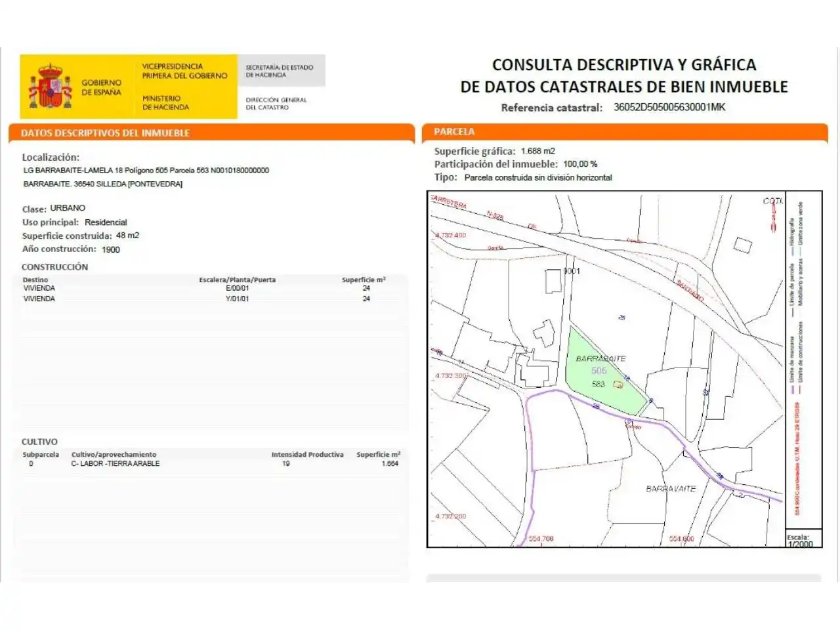Select 'BARRABAITE. 36540 SILLEDA [PONTEVEDRA]' line
This screenshot has height=630, width=840.
click(x=102, y=184)
